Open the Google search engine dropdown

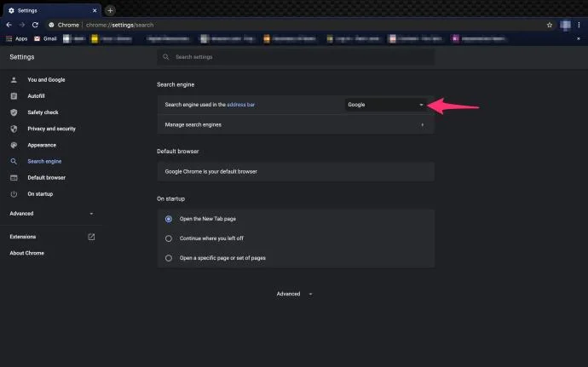pos(385,105)
